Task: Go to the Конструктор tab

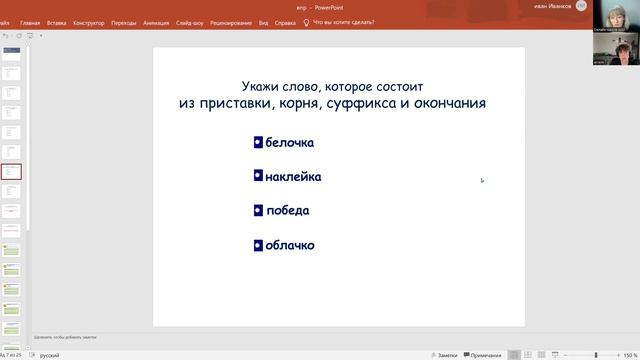Action: [89, 23]
